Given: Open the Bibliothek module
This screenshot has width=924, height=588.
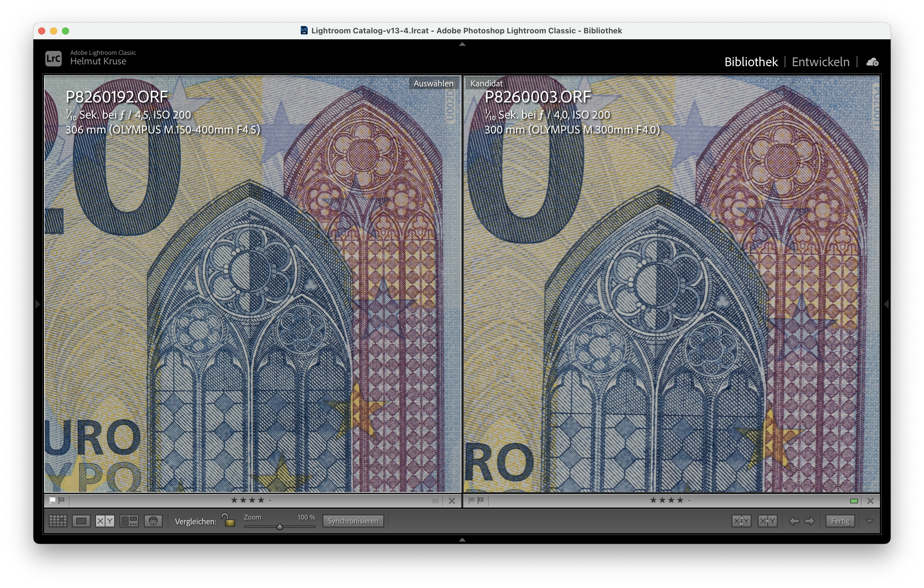Looking at the screenshot, I should 751,62.
